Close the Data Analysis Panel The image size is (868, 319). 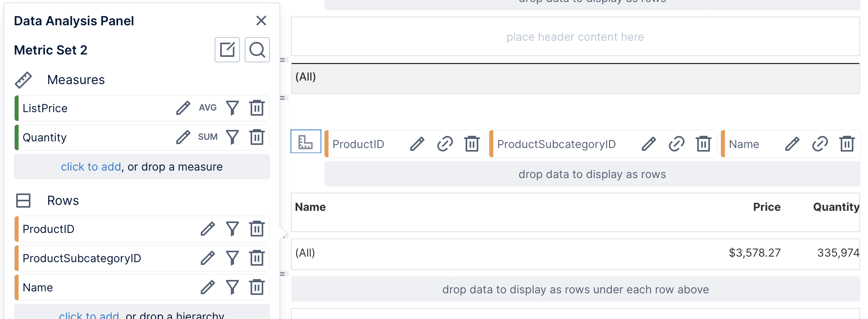pos(261,21)
